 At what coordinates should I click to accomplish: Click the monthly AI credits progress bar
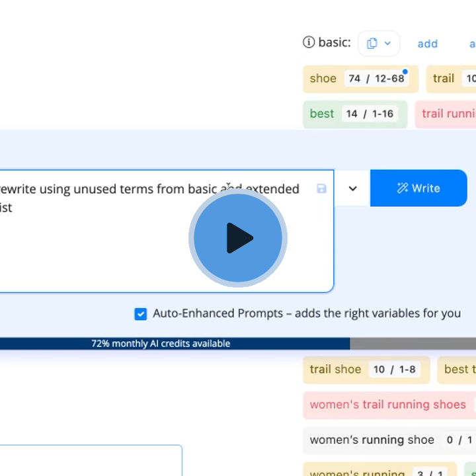(x=175, y=344)
